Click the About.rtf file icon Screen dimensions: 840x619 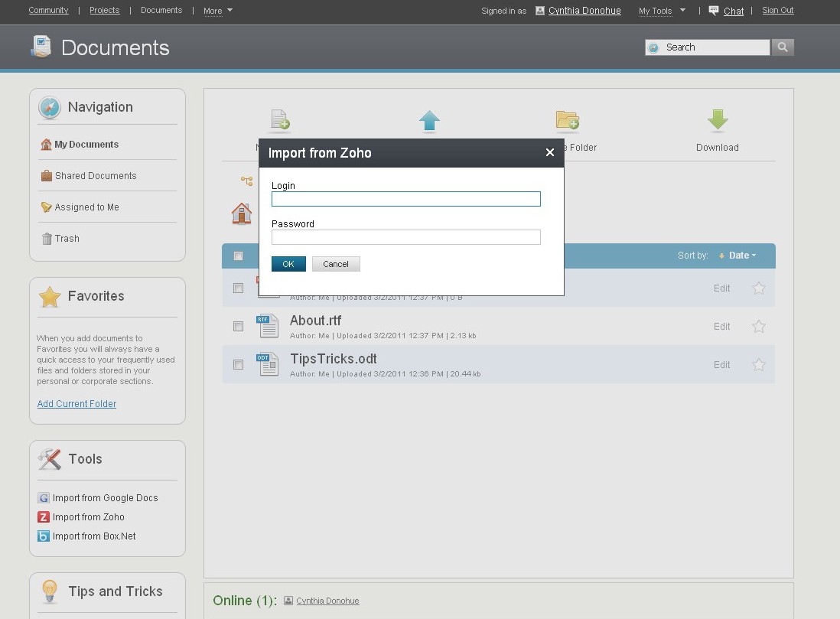pyautogui.click(x=267, y=326)
